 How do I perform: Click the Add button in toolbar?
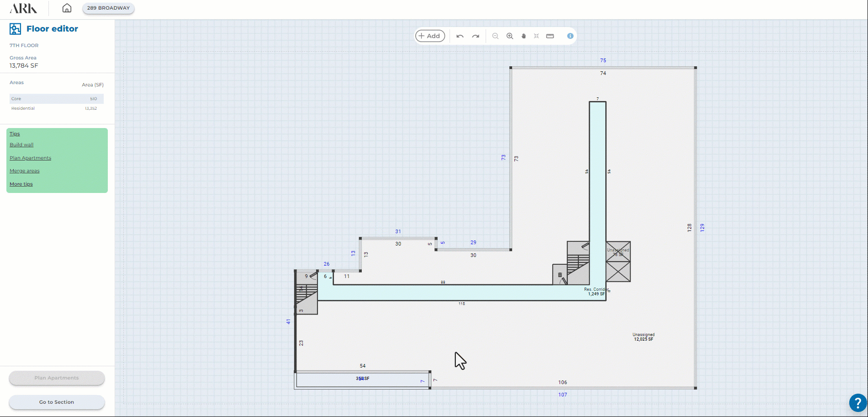pos(429,36)
